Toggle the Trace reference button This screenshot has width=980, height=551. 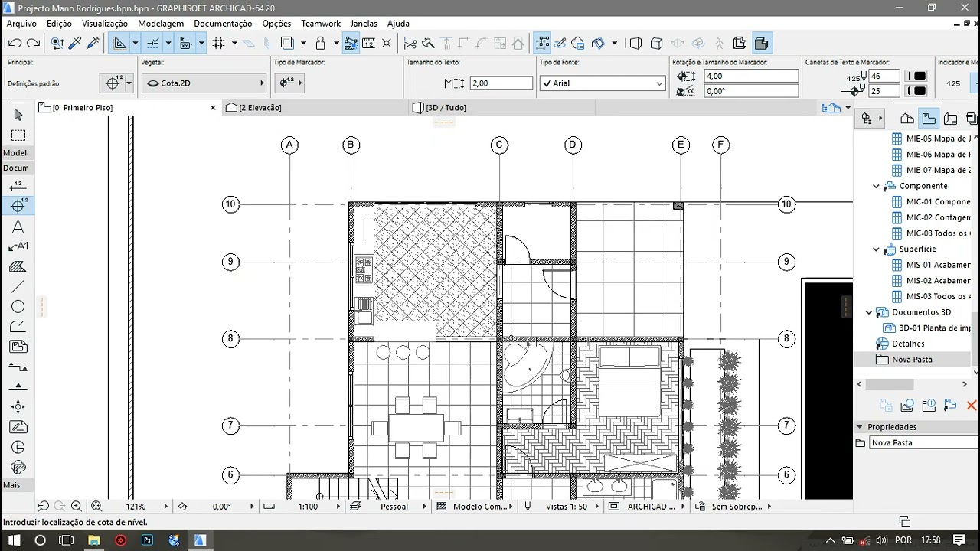287,44
